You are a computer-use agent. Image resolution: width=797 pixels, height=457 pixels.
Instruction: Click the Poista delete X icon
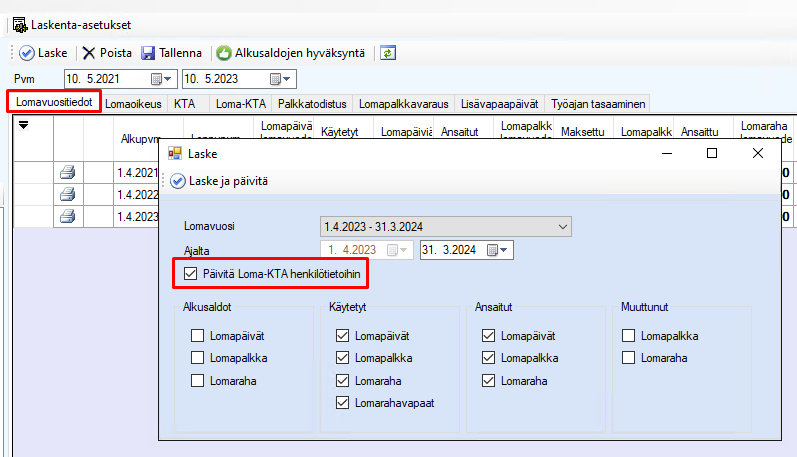(89, 53)
